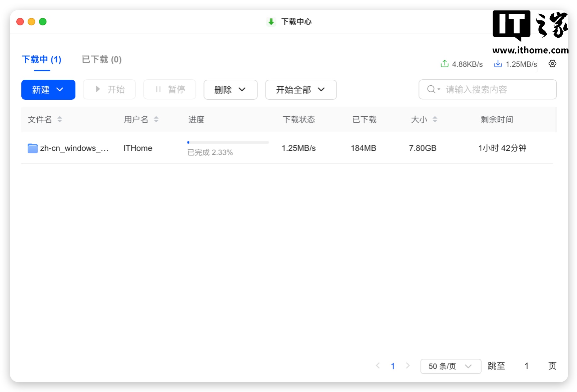The width and height of the screenshot is (577, 392).
Task: Click the 1小时 42分钟 remaining time
Action: [x=502, y=148]
